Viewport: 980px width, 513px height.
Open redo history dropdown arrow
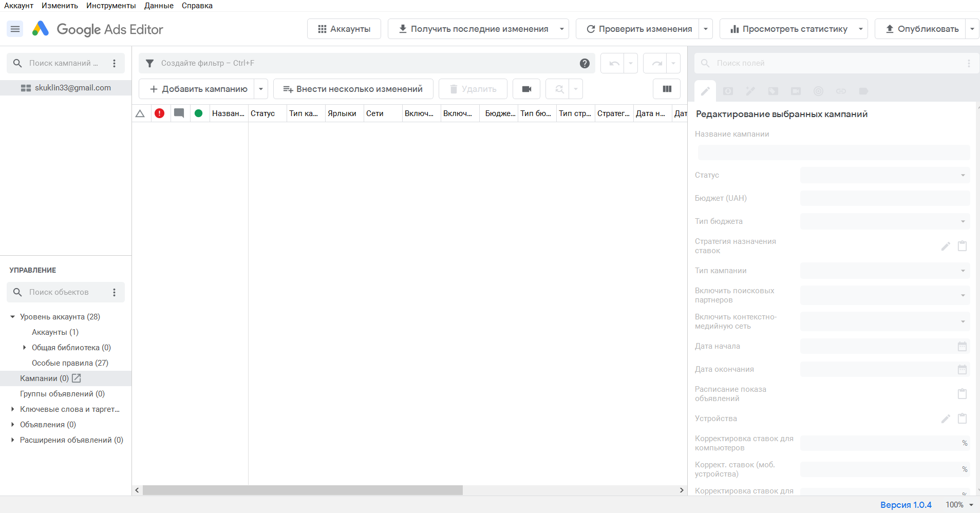coord(673,63)
